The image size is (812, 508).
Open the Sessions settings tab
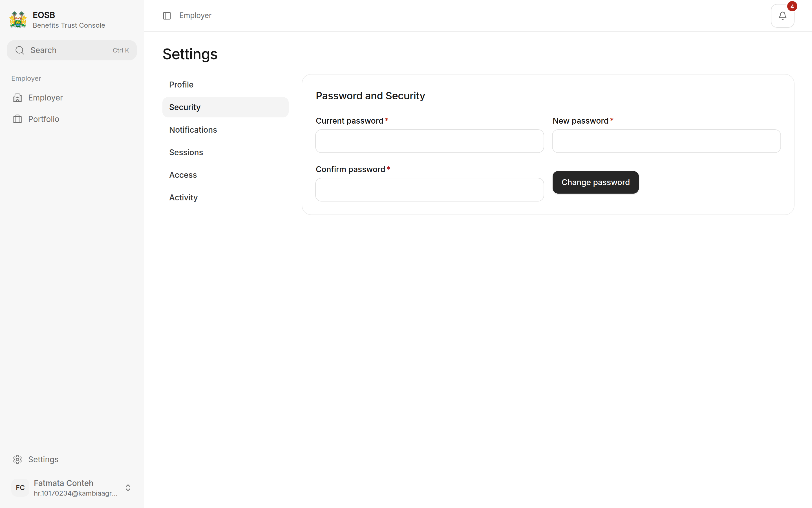(x=226, y=152)
